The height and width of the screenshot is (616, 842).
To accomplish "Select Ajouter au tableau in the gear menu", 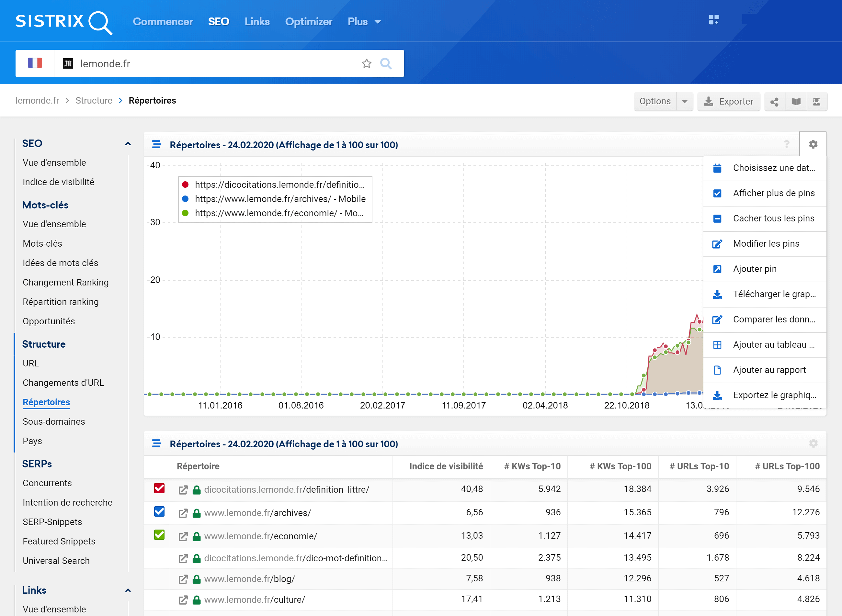I will point(765,344).
